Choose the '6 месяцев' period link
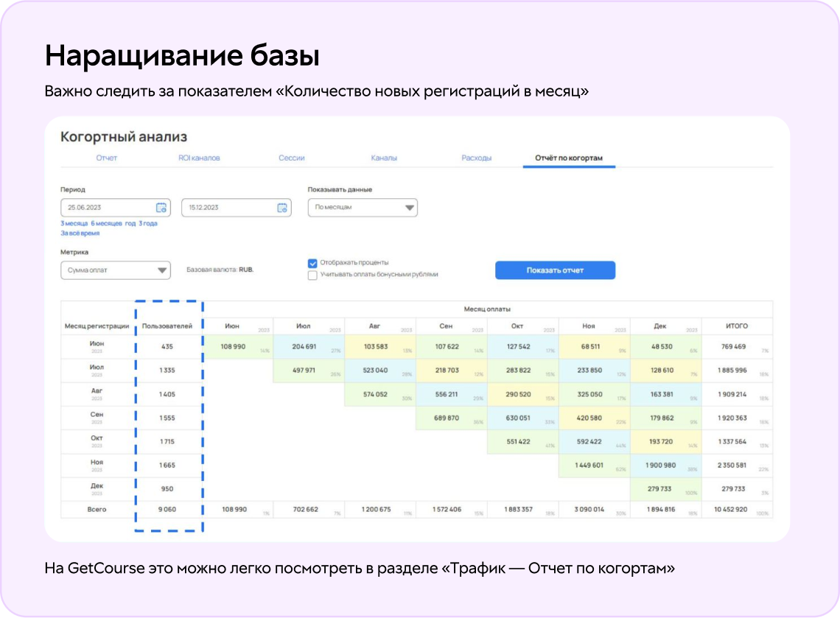840x618 pixels. coord(107,223)
